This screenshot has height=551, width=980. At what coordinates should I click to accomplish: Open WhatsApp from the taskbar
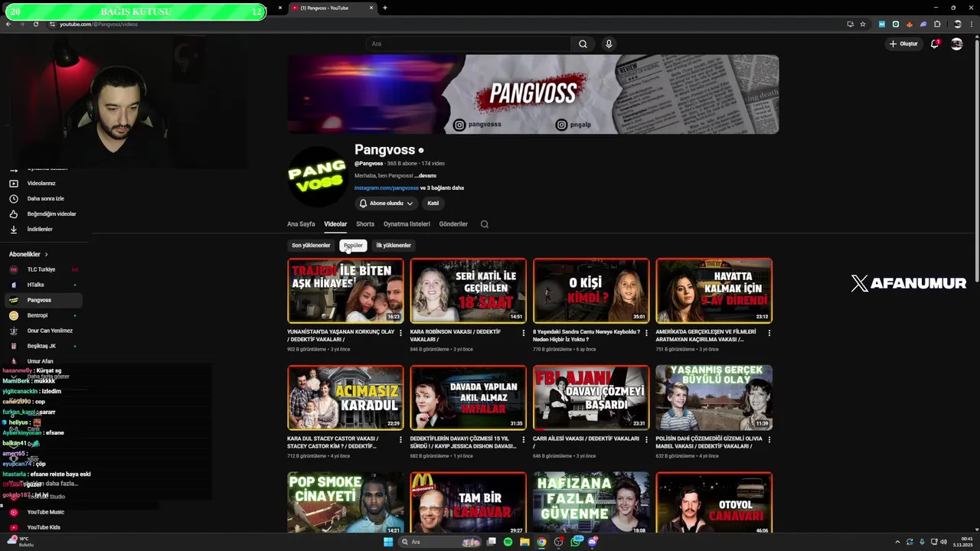pyautogui.click(x=576, y=542)
